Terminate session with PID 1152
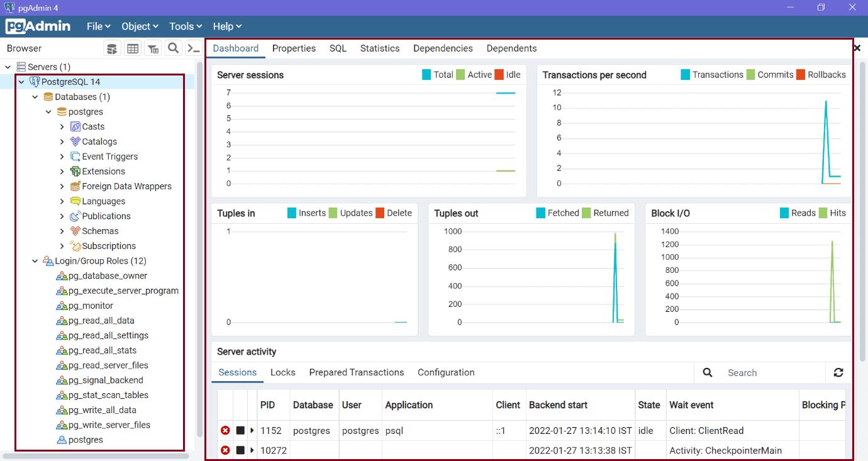Viewport: 868px width, 461px height. tap(225, 431)
